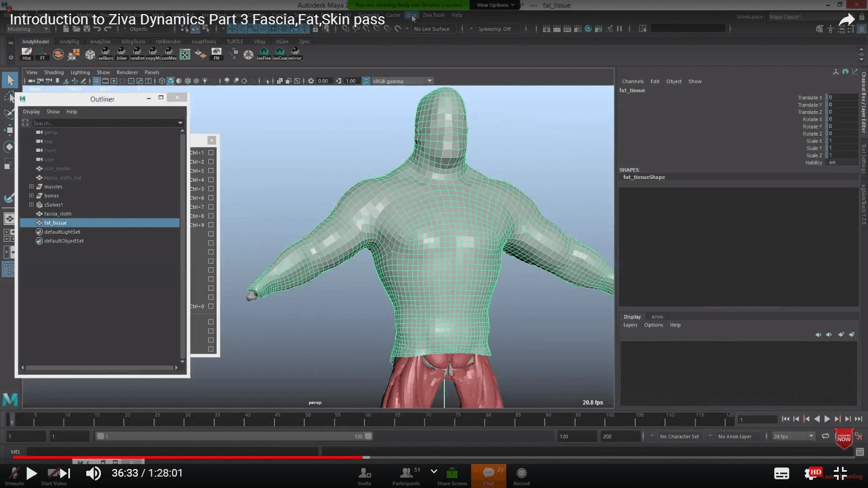This screenshot has height=488, width=868.
Task: Enable the Ctrl+0 checkbox
Action: (x=211, y=306)
